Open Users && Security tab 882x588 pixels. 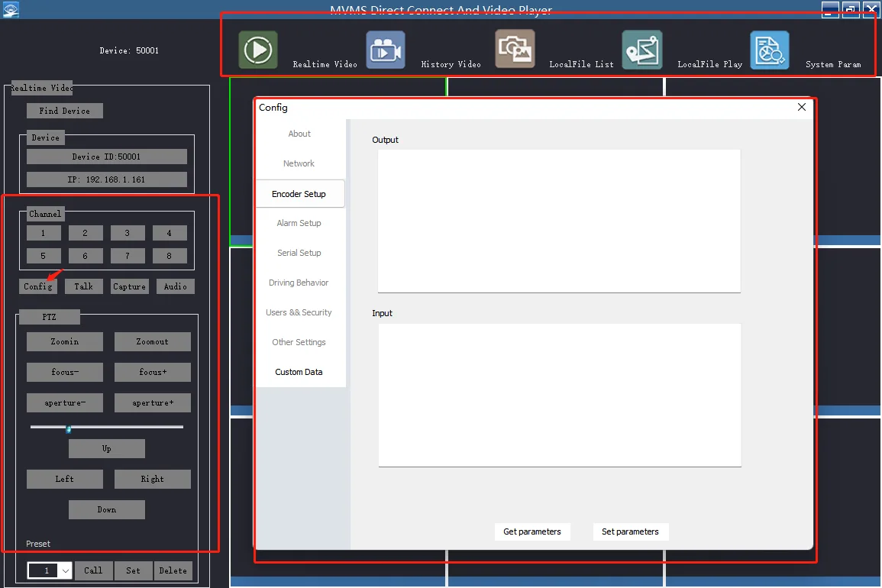299,312
